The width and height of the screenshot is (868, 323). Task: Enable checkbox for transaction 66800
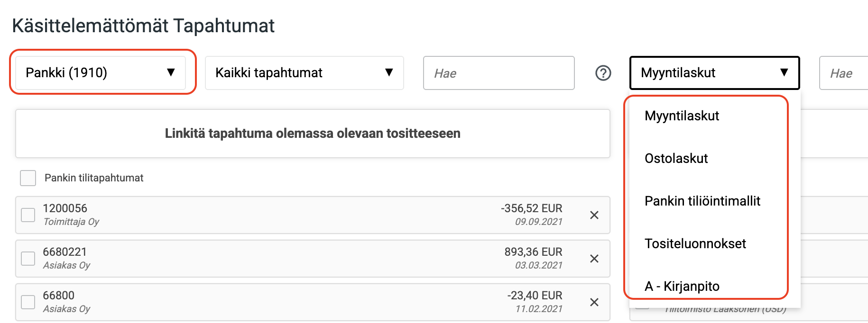28,302
